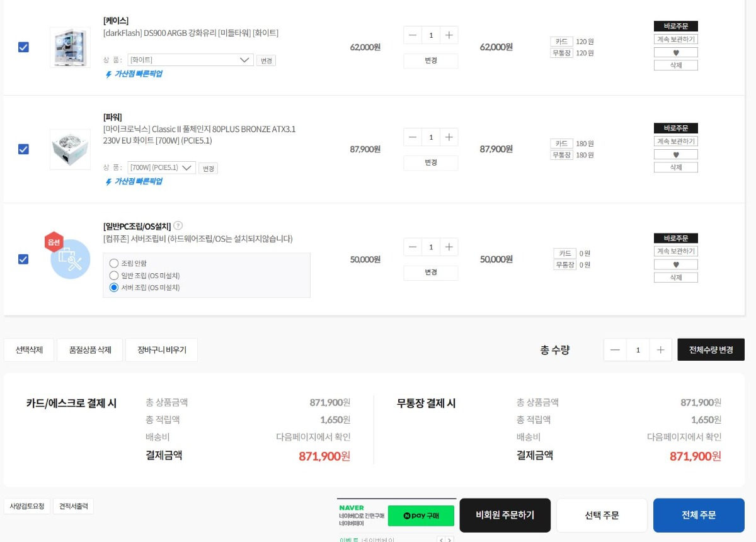Click 장바구니 비우기 to empty cart

click(x=162, y=350)
